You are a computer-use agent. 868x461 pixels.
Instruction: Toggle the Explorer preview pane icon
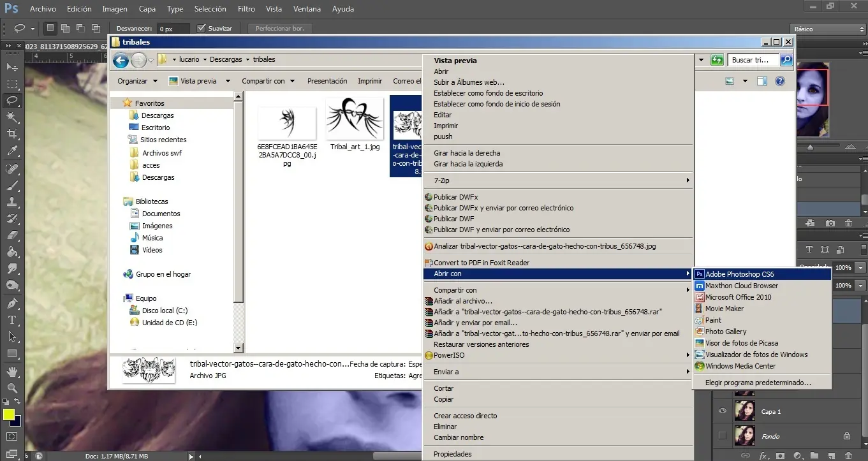pyautogui.click(x=761, y=81)
